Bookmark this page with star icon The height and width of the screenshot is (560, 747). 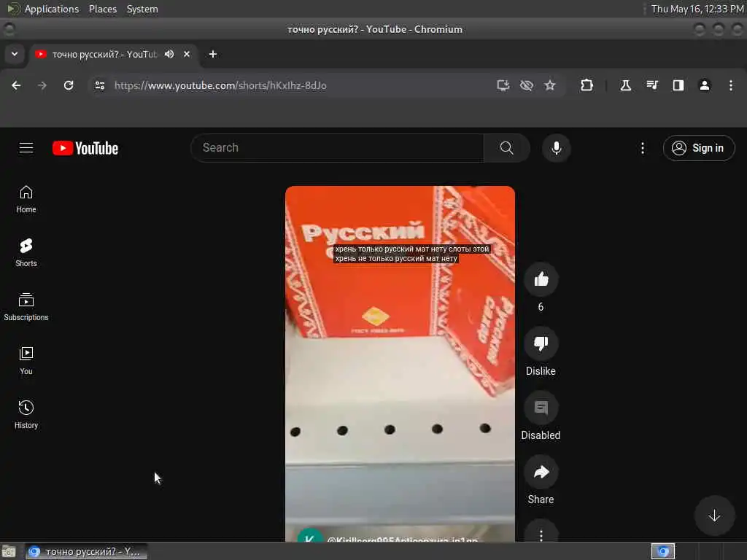click(550, 85)
